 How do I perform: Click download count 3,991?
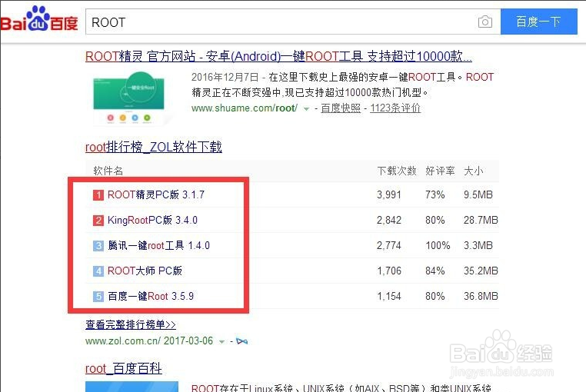[388, 194]
